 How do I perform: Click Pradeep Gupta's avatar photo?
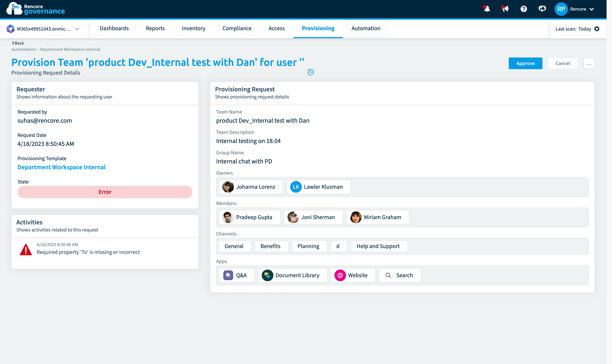(228, 217)
